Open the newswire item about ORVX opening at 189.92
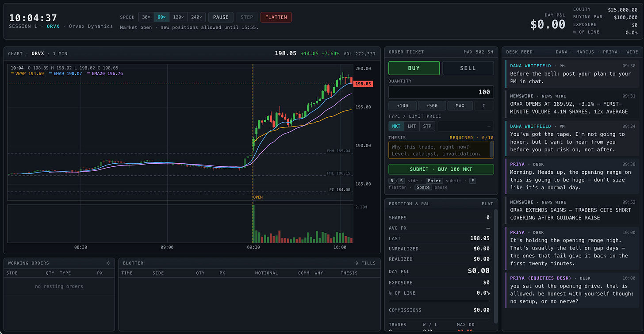The image size is (644, 334). 572,104
